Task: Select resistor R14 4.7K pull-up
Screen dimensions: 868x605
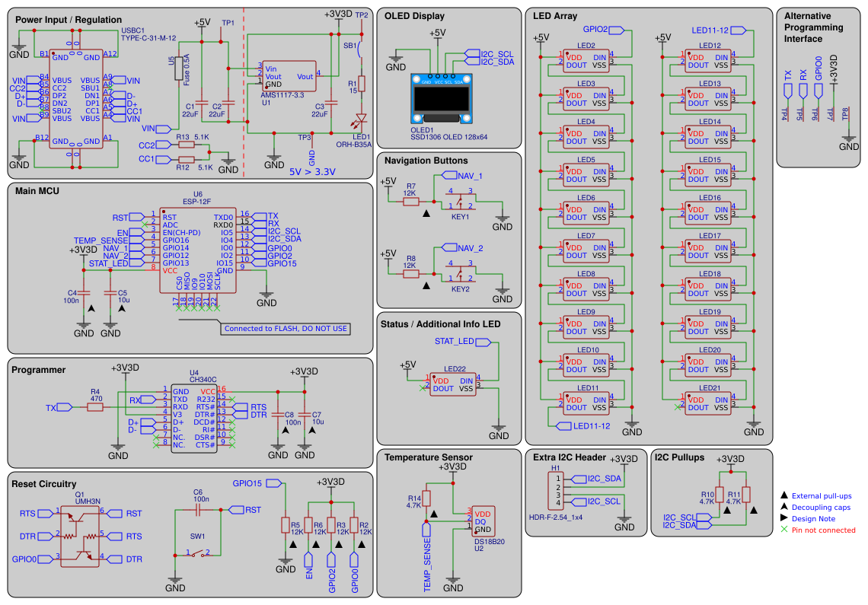Action: 426,498
